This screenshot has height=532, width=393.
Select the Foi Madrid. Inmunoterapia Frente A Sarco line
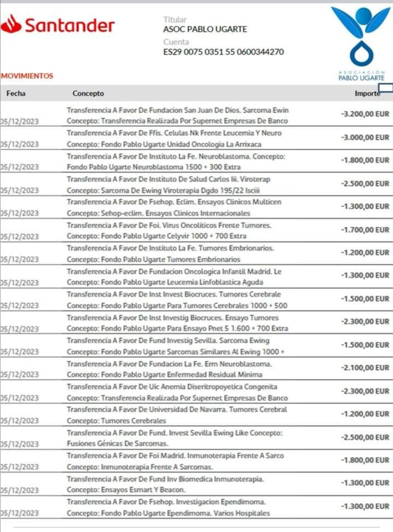click(x=175, y=456)
